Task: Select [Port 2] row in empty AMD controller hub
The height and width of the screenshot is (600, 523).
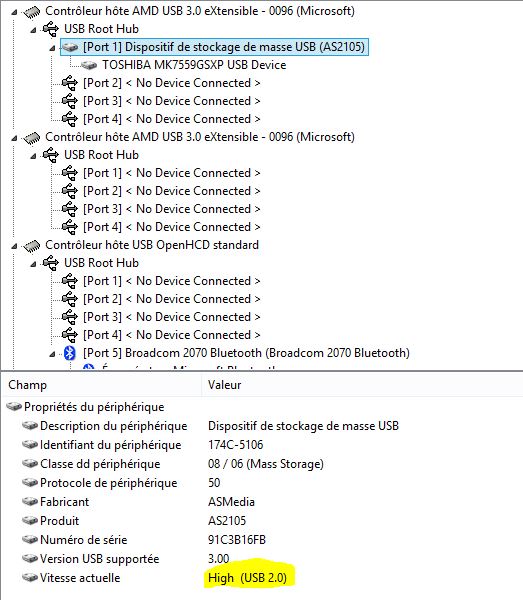Action: (x=171, y=191)
